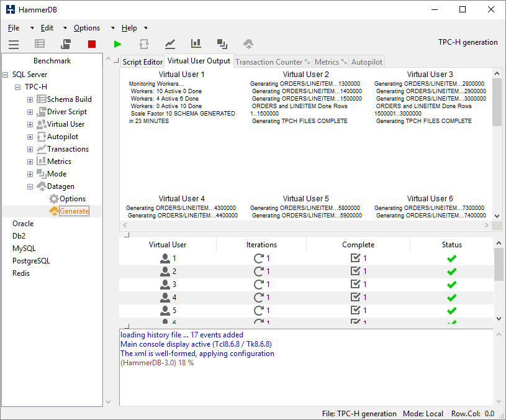Open Metrics bar chart toolbar icon
The height and width of the screenshot is (420, 506).
(x=196, y=43)
